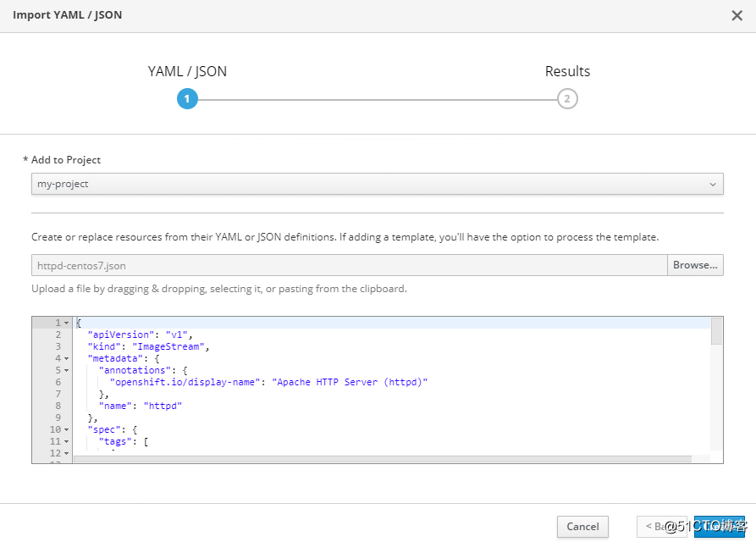Image resolution: width=756 pixels, height=542 pixels.
Task: Collapse the code fold at line 1
Action: 67,323
